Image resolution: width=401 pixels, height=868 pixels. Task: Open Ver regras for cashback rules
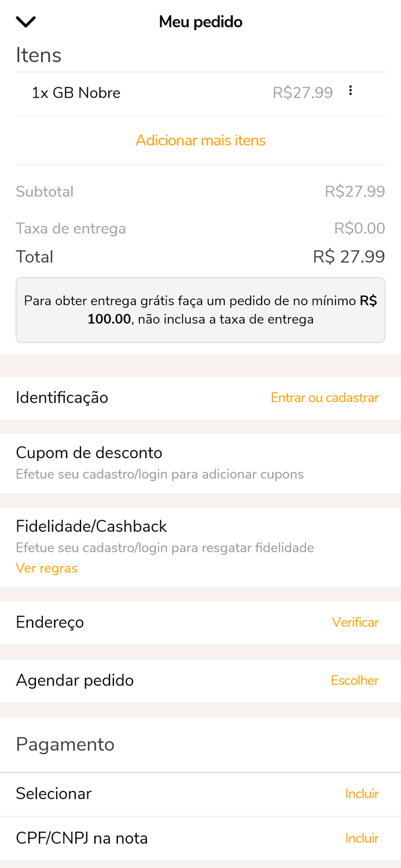pos(46,568)
